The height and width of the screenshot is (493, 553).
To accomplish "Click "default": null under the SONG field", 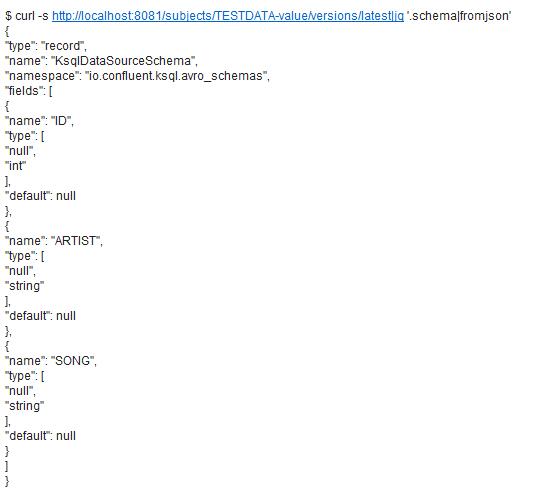I will (41, 436).
